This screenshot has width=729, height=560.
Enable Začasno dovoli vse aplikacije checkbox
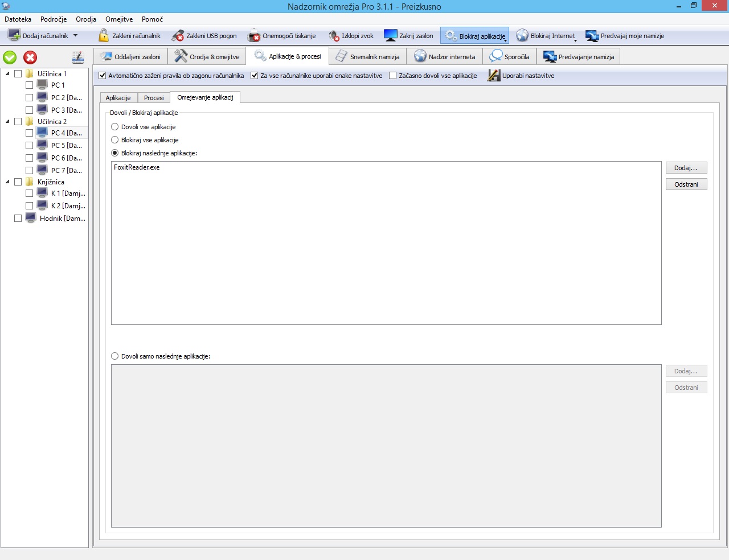[x=393, y=76]
